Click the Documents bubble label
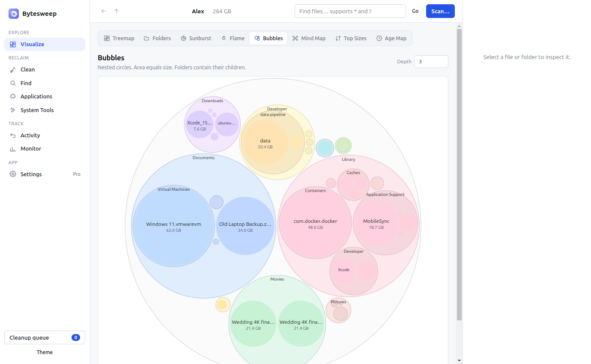The image size is (591, 364). click(x=203, y=158)
